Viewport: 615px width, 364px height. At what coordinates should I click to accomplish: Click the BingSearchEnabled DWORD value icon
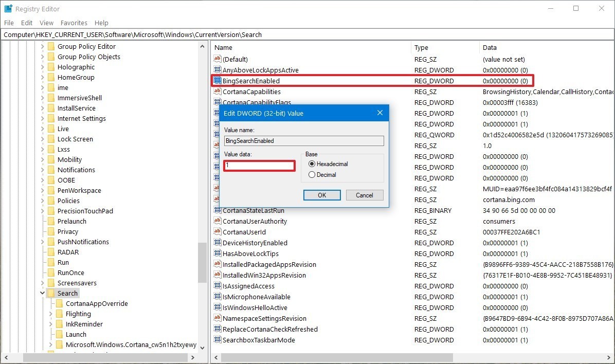(x=217, y=81)
